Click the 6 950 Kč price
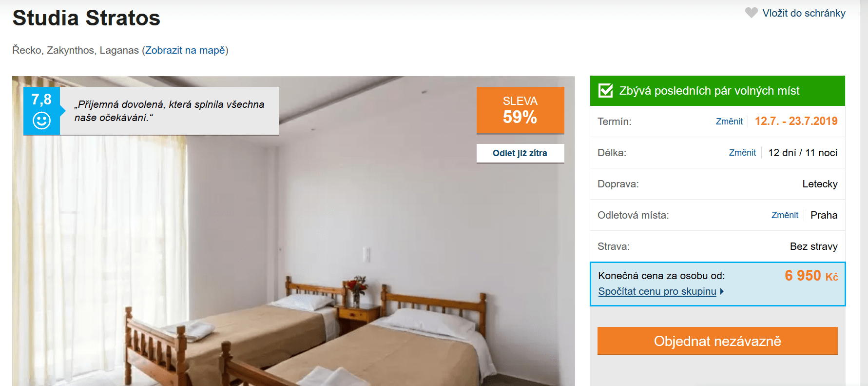The width and height of the screenshot is (868, 386). (811, 276)
